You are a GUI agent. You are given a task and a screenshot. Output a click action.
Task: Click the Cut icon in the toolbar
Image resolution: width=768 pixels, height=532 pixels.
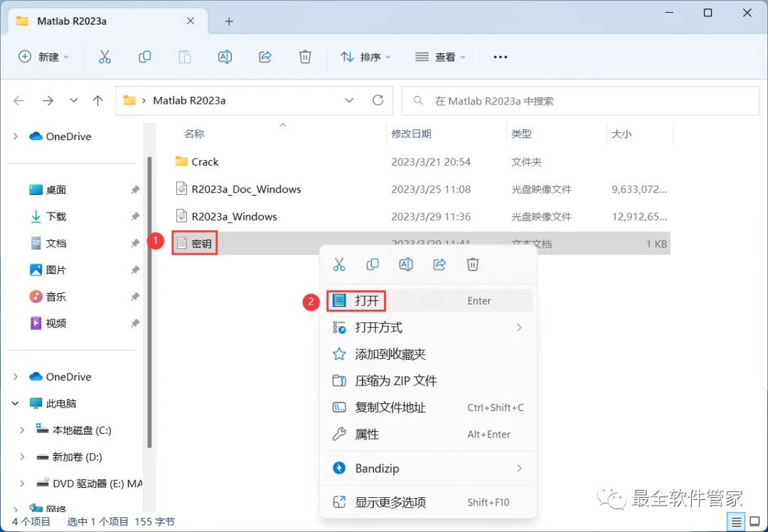tap(105, 57)
